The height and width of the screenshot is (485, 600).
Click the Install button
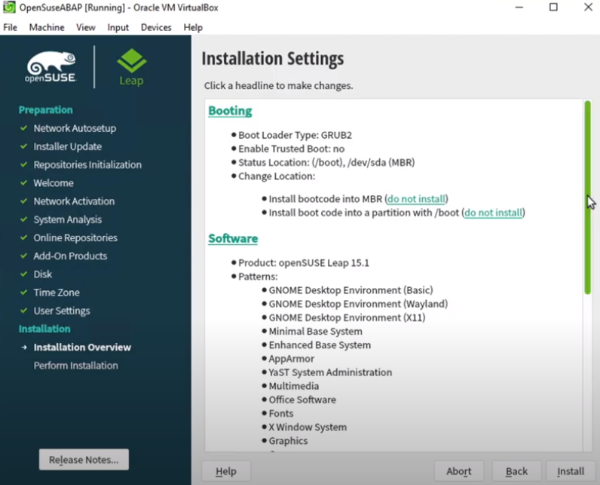(571, 471)
